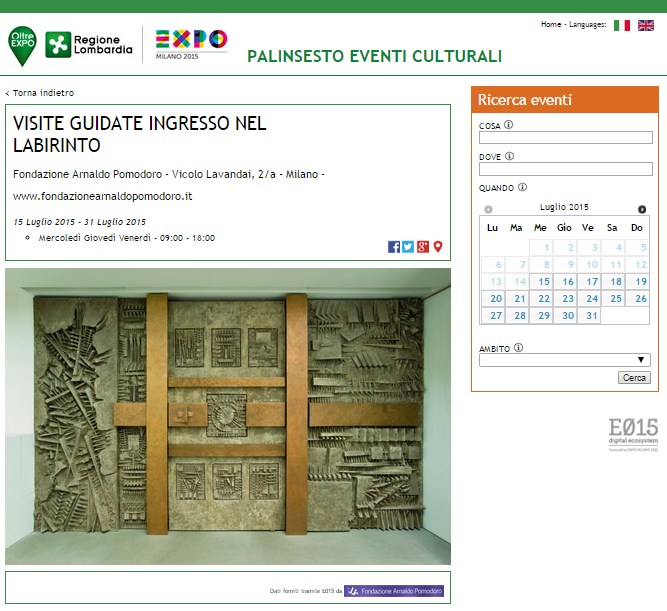Open the red map location pin
The image size is (667, 611).
point(437,247)
